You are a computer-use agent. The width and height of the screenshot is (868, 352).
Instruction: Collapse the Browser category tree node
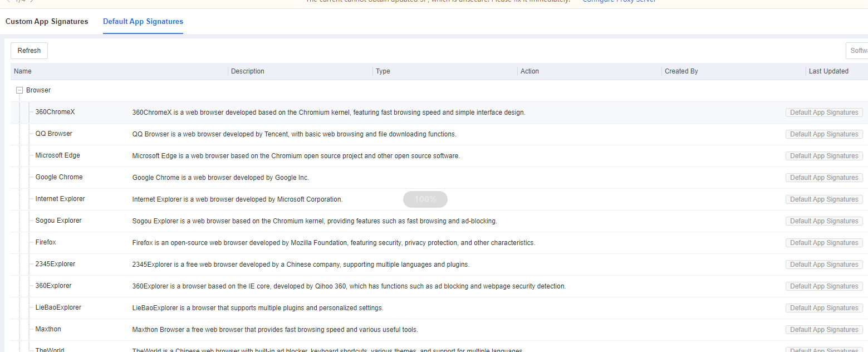click(19, 90)
